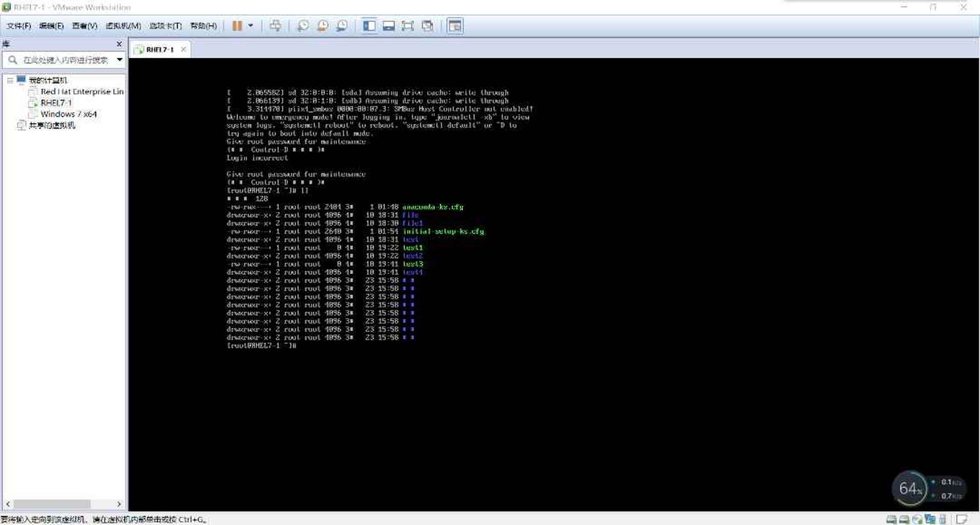
Task: Open the library search filter dropdown
Action: (x=119, y=60)
